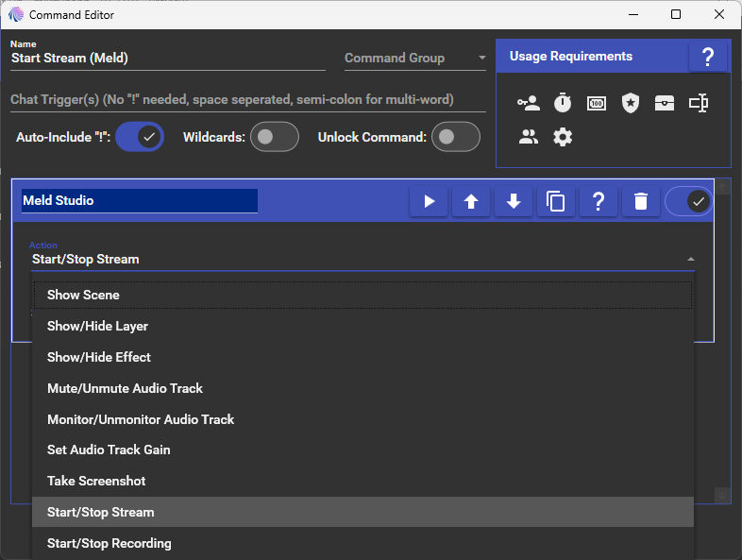Select Take Screenshot option
The height and width of the screenshot is (560, 742).
(x=363, y=481)
